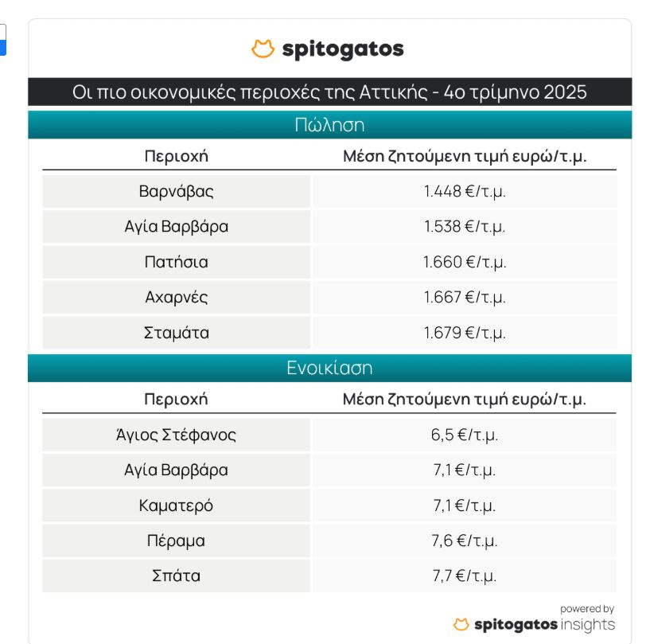Image resolution: width=646 pixels, height=644 pixels.
Task: Click the Άγιος Στέφανος area cell
Action: click(x=176, y=435)
